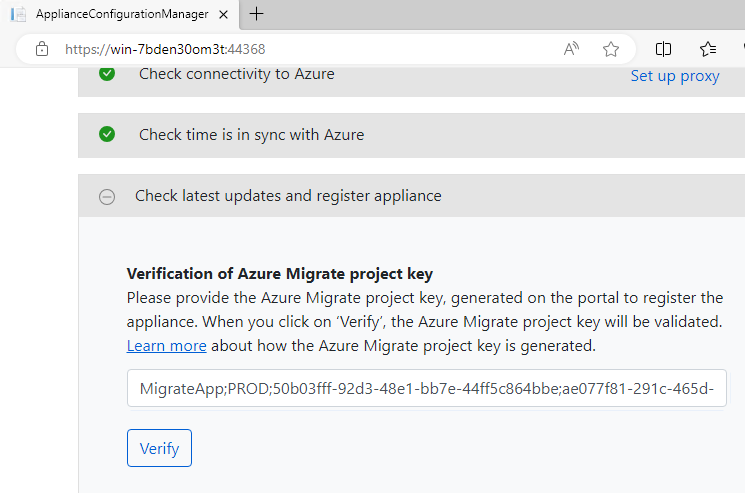This screenshot has height=495, width=745.
Task: Open Set up proxy link
Action: tap(675, 76)
